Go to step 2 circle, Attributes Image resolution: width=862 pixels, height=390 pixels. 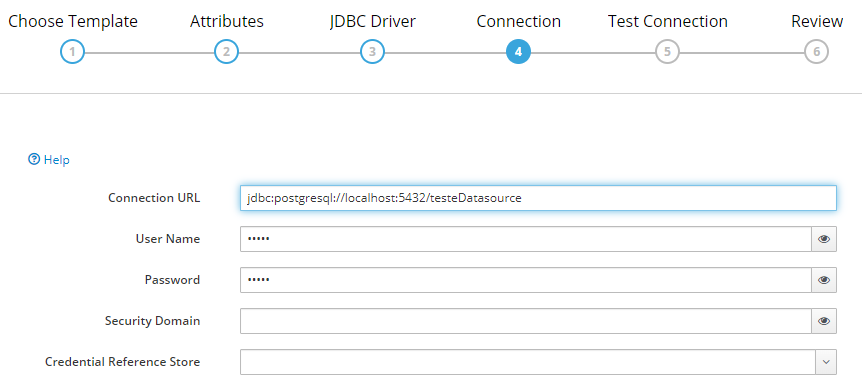pos(226,52)
